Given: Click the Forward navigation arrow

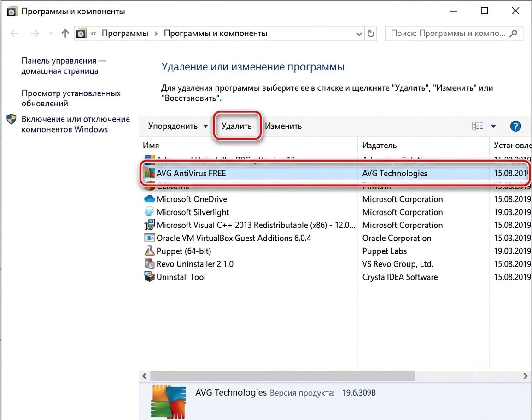Looking at the screenshot, I should coord(35,33).
